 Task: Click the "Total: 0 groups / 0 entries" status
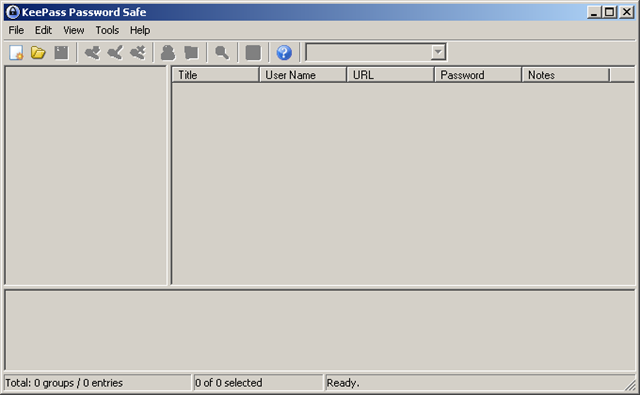[x=64, y=383]
